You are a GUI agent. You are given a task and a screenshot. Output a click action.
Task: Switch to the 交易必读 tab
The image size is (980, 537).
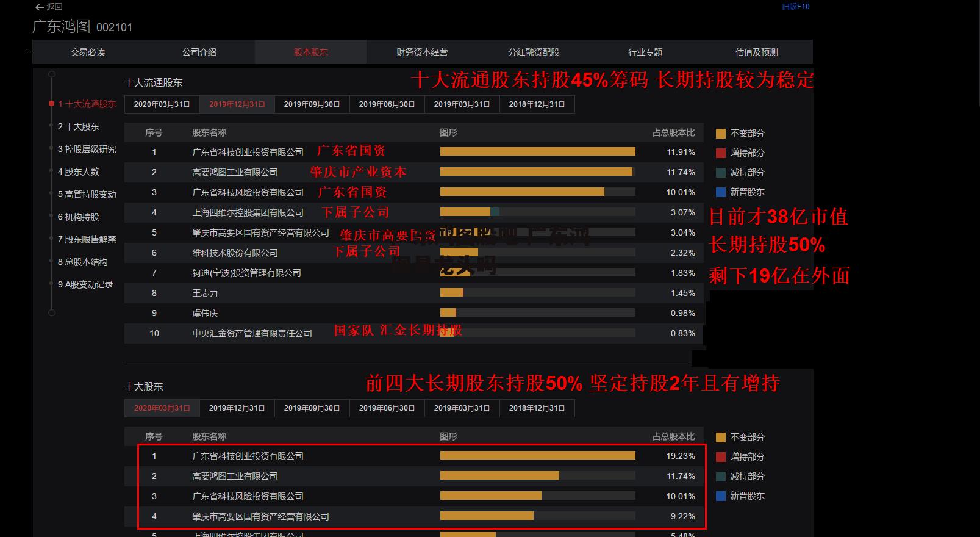pos(88,52)
